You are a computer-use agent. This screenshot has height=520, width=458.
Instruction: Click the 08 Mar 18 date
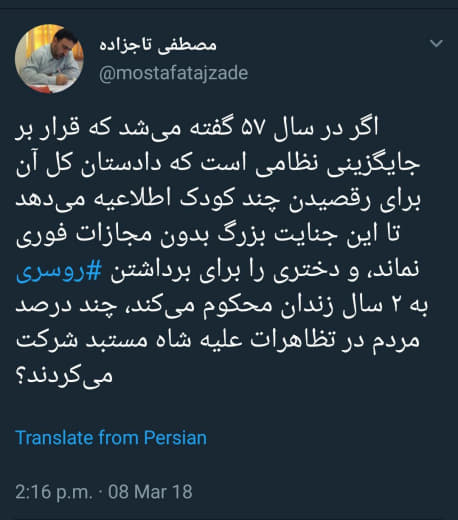click(150, 492)
